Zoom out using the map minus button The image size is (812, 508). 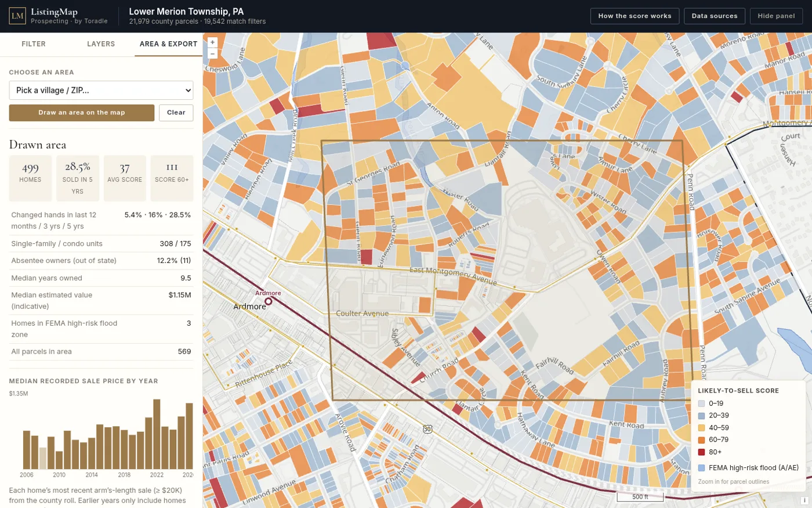coord(212,53)
